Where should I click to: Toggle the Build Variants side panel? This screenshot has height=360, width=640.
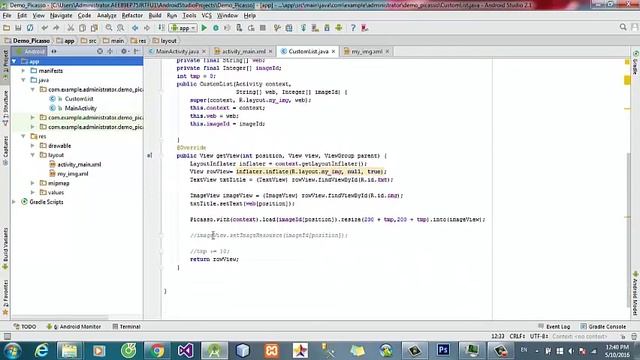tap(5, 249)
